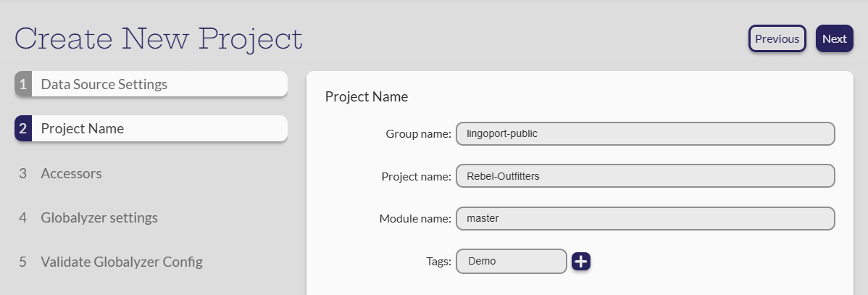Image resolution: width=868 pixels, height=295 pixels.
Task: Click the "Create New Project" page title
Action: (x=159, y=38)
